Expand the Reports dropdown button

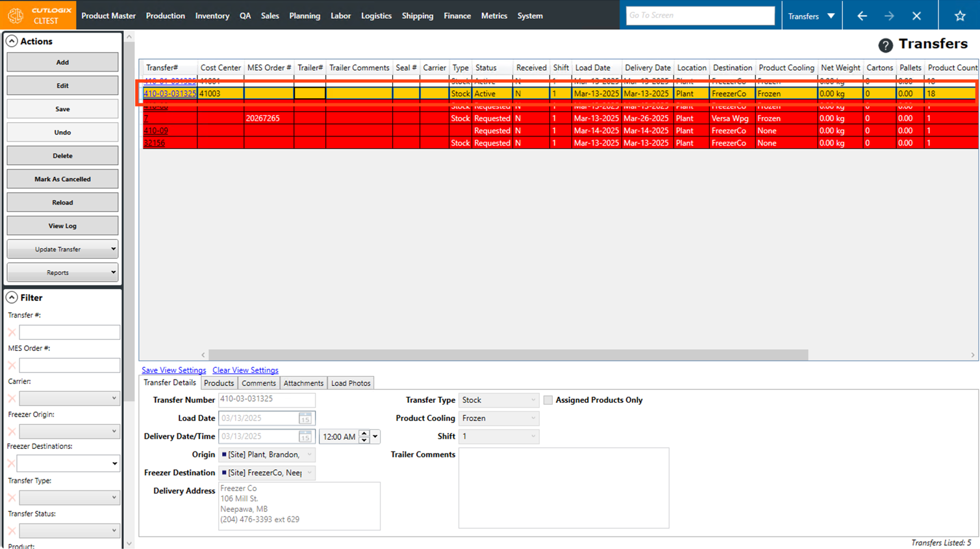(x=62, y=272)
